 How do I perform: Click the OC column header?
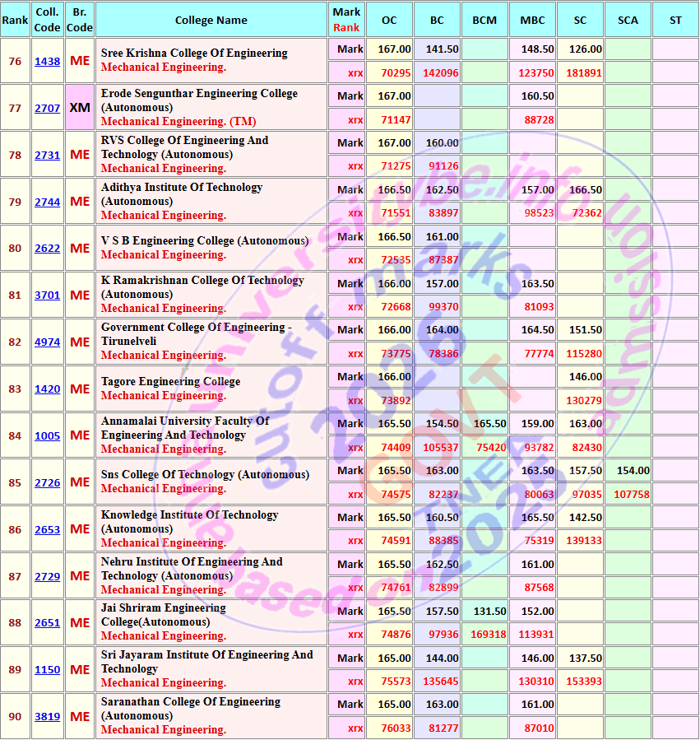[x=389, y=20]
